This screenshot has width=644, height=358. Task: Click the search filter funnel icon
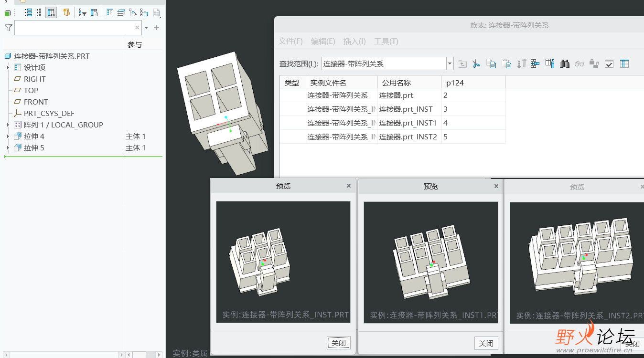[x=9, y=28]
